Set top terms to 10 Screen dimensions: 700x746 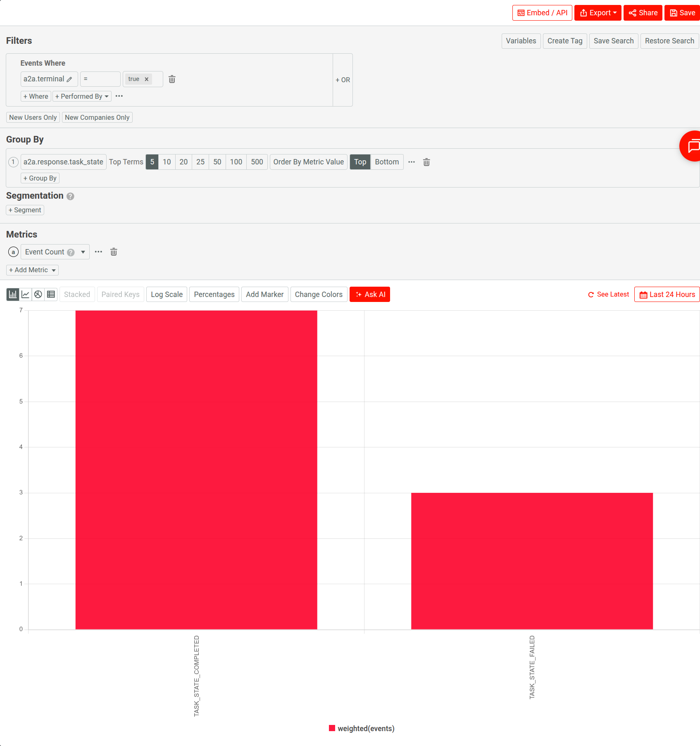167,162
